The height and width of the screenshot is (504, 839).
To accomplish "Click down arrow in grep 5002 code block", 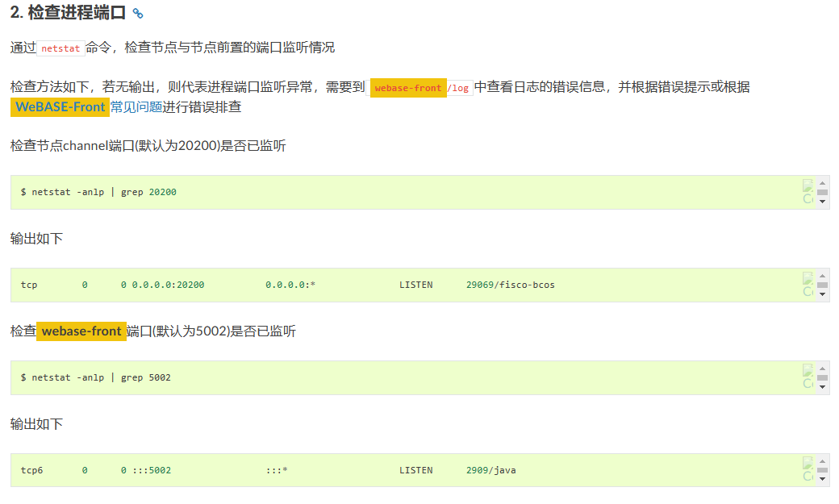I will 823,387.
